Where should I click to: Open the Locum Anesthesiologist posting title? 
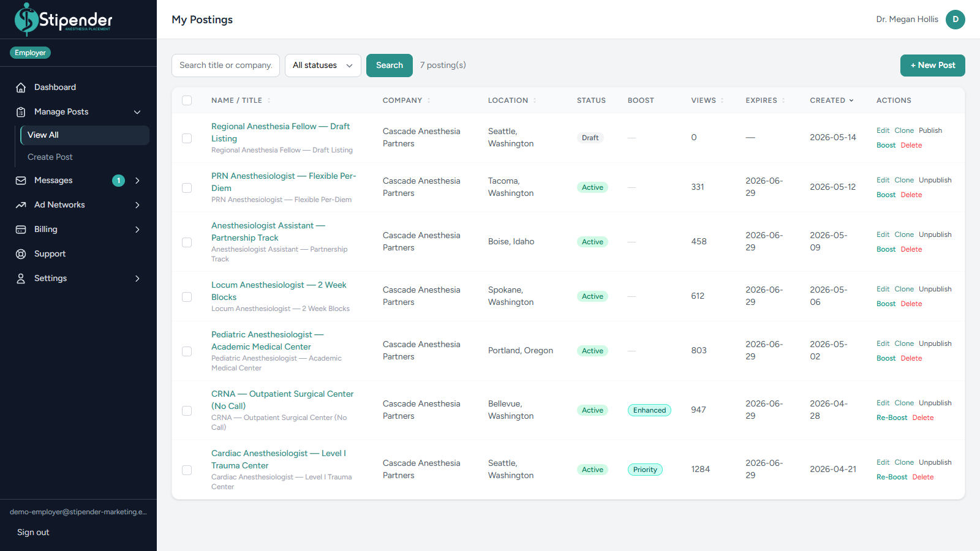279,291
